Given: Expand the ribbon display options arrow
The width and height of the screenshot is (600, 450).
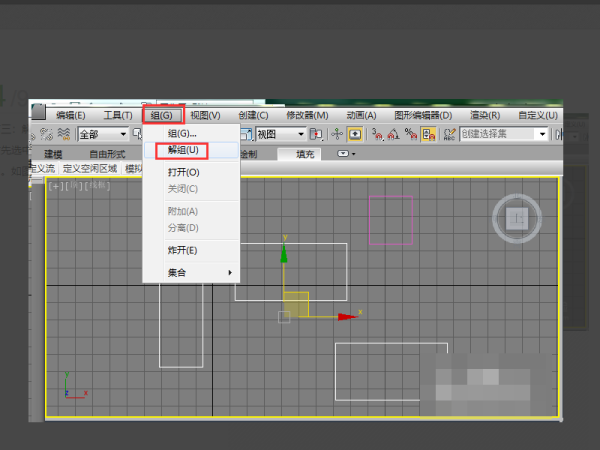Looking at the screenshot, I should 354,154.
